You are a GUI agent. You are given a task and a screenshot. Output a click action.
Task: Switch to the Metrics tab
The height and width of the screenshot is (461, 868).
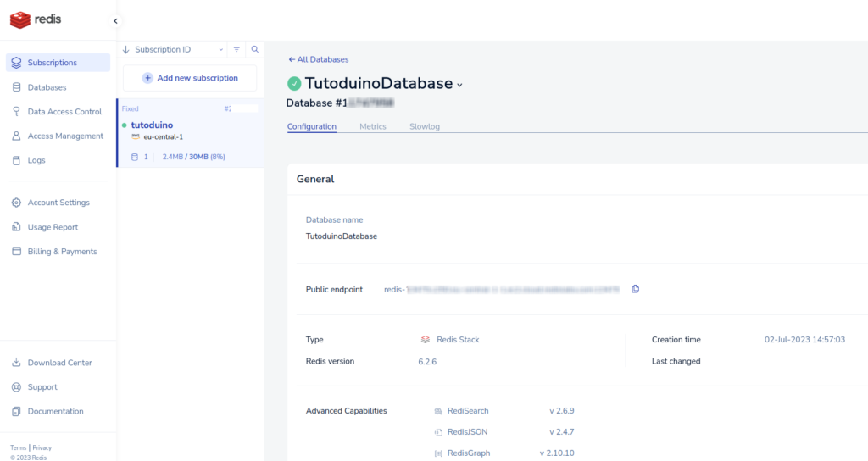coord(373,127)
